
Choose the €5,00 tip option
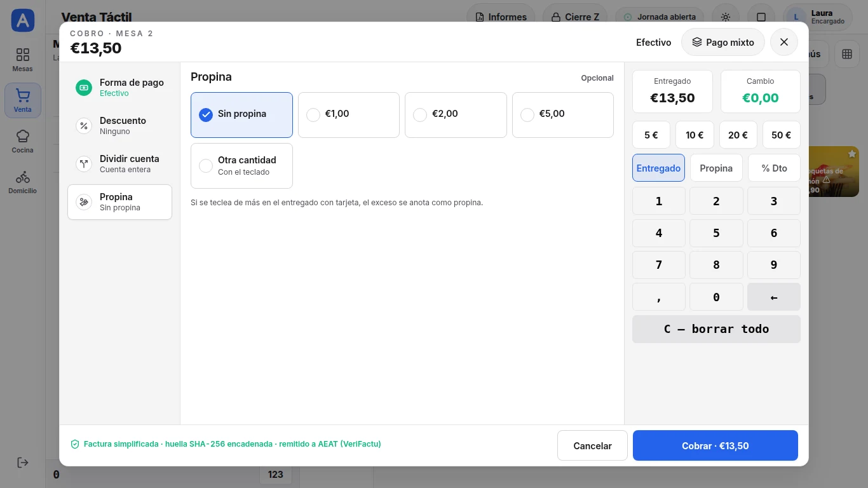[563, 115]
